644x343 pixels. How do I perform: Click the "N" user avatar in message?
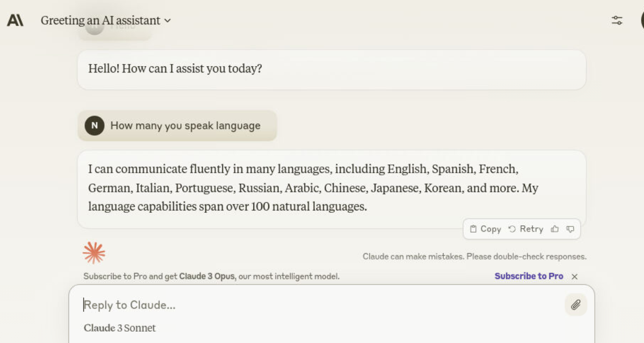[x=95, y=126]
